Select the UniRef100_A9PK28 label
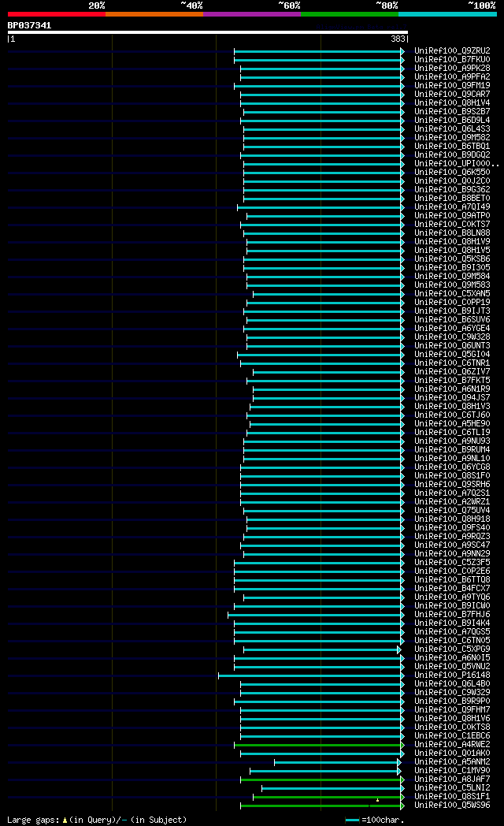This screenshot has height=826, width=504. tap(452, 69)
